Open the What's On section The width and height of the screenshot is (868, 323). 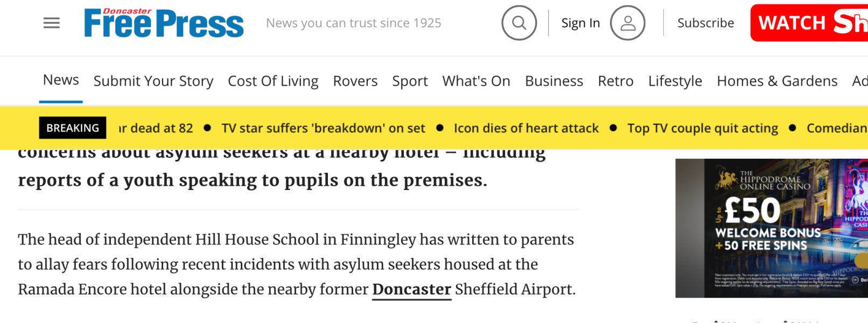(x=476, y=81)
